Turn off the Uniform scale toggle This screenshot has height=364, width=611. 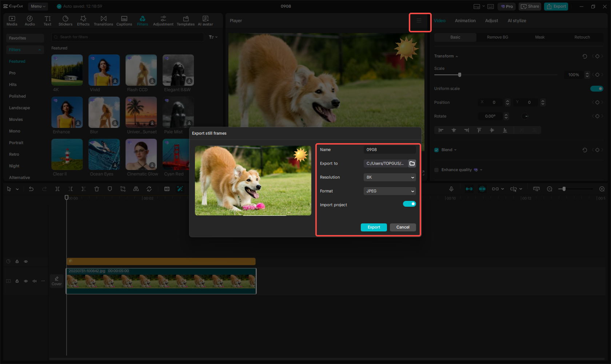click(597, 88)
